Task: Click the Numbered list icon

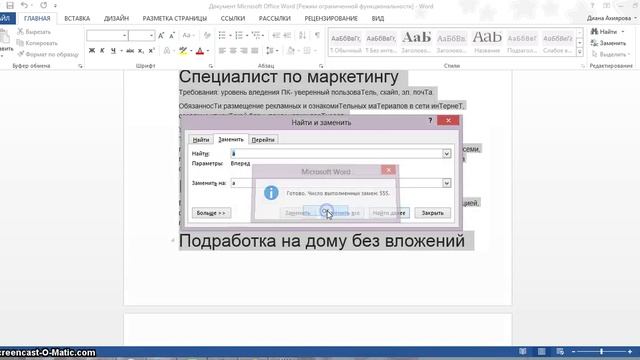Action: tap(239, 36)
